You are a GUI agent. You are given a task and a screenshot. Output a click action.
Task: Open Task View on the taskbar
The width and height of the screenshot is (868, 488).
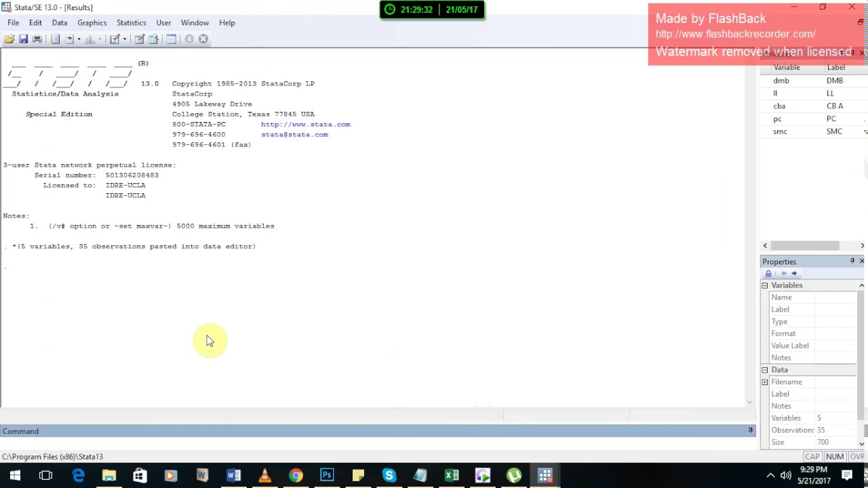point(46,475)
